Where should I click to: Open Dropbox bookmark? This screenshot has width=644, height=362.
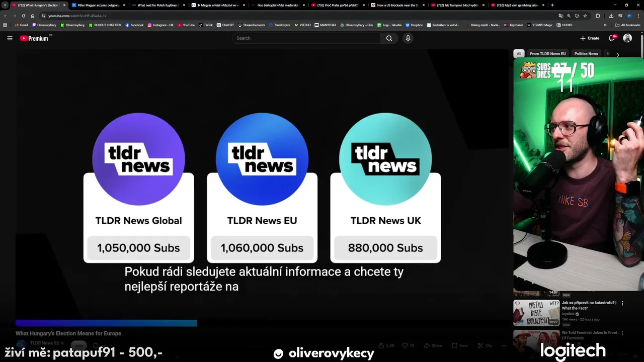414,25
